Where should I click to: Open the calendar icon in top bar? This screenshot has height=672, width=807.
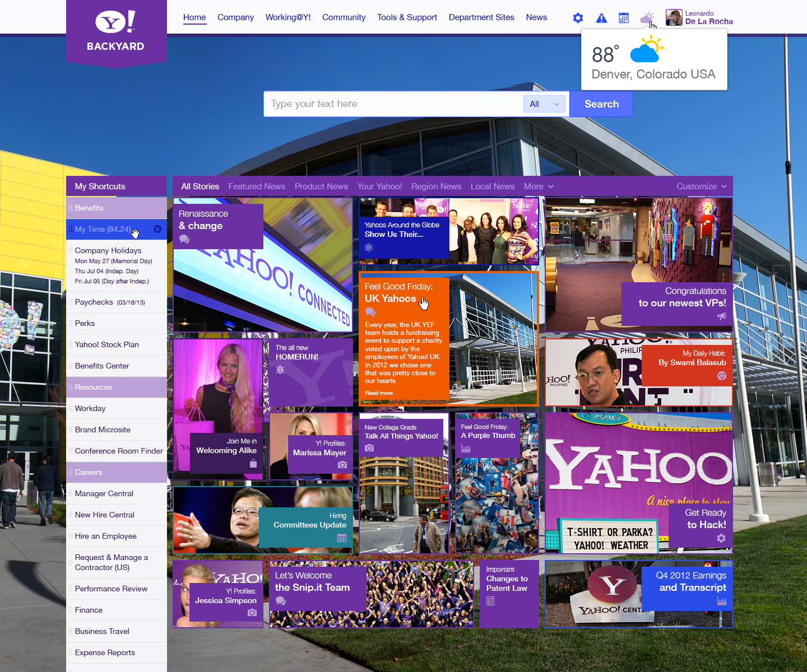[623, 18]
